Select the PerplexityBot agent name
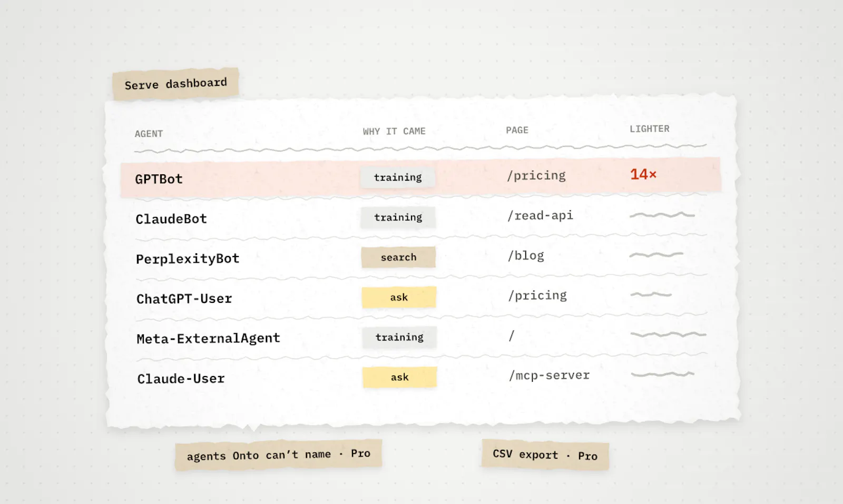The width and height of the screenshot is (843, 504). click(x=188, y=259)
